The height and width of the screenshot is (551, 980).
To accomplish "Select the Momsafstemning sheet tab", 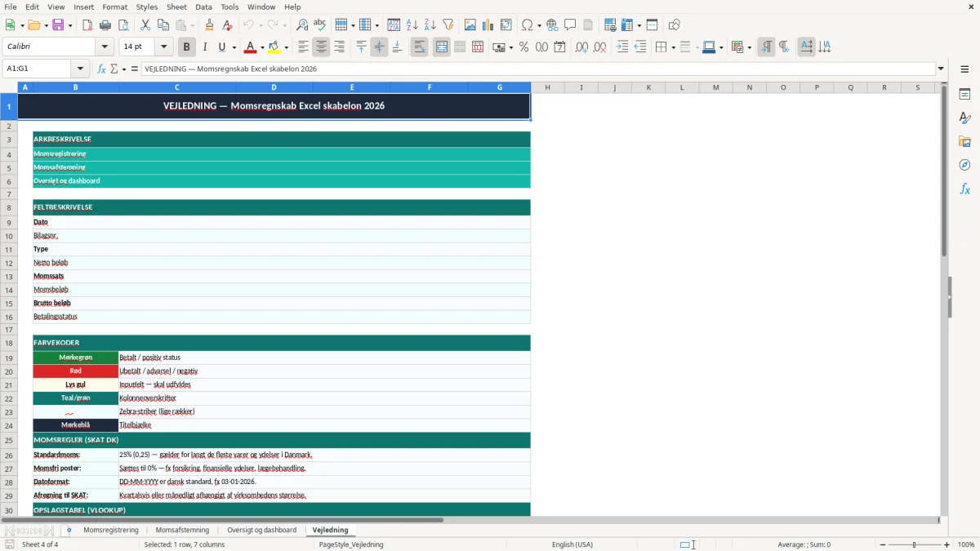I will [182, 530].
